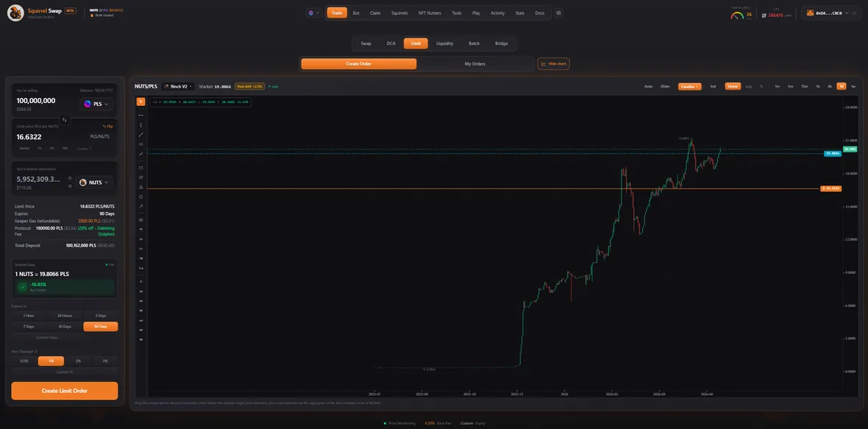The image size is (868, 429).
Task: Select the 4h chart timeframe
Action: 830,86
